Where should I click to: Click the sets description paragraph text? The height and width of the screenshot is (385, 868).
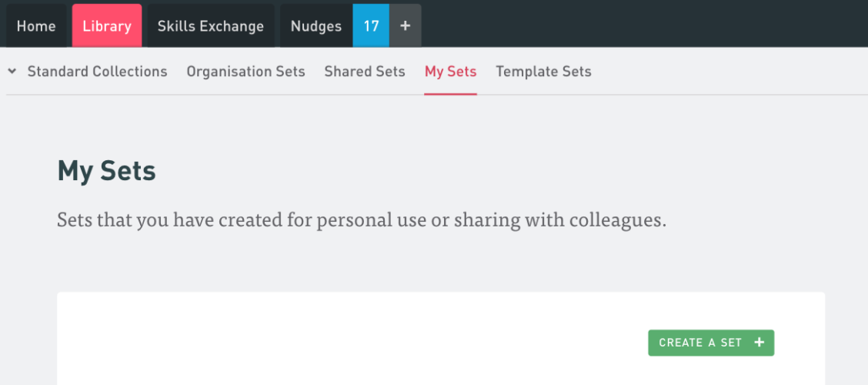pyautogui.click(x=361, y=221)
